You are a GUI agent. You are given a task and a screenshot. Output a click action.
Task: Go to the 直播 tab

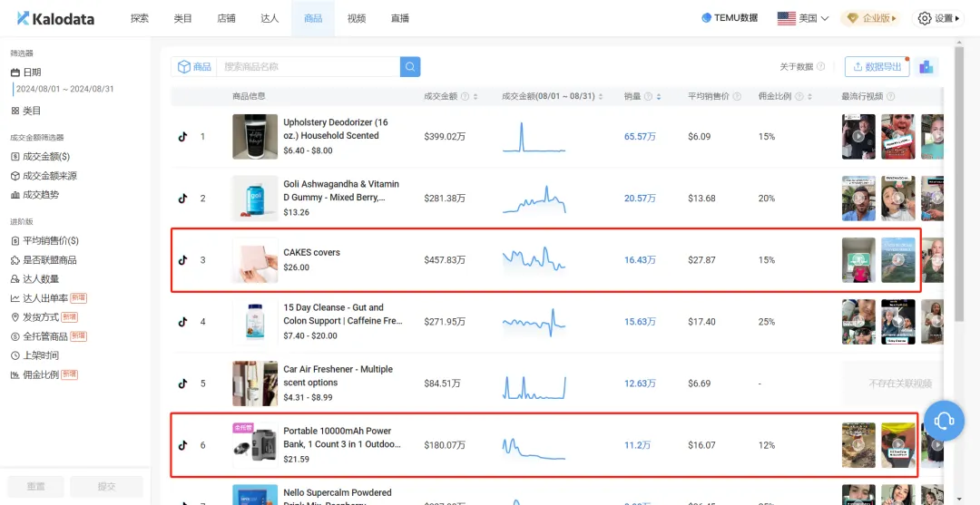pos(400,18)
